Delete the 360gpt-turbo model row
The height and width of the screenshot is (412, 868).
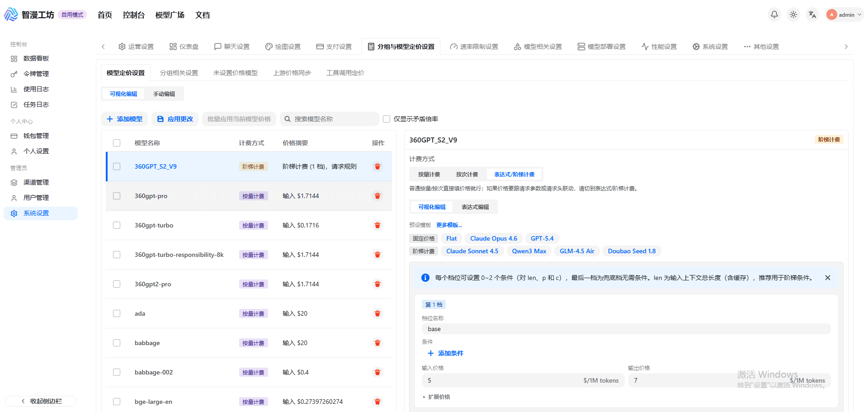coord(377,225)
